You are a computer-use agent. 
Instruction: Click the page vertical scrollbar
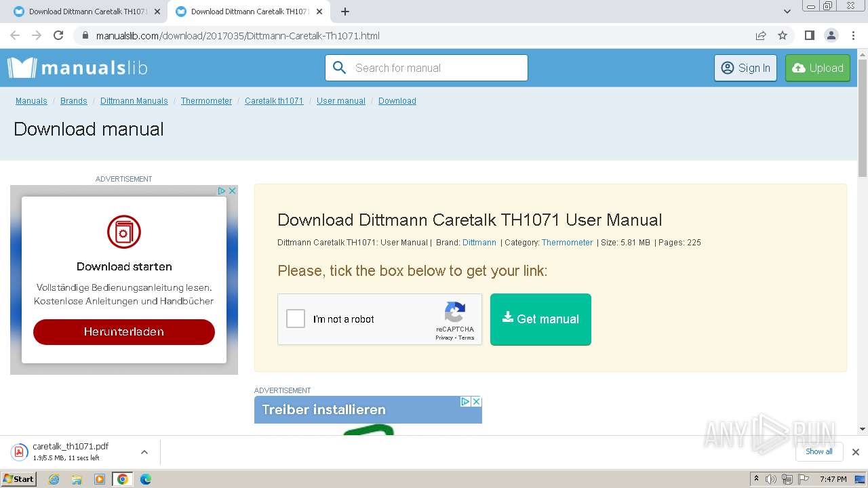point(863,119)
